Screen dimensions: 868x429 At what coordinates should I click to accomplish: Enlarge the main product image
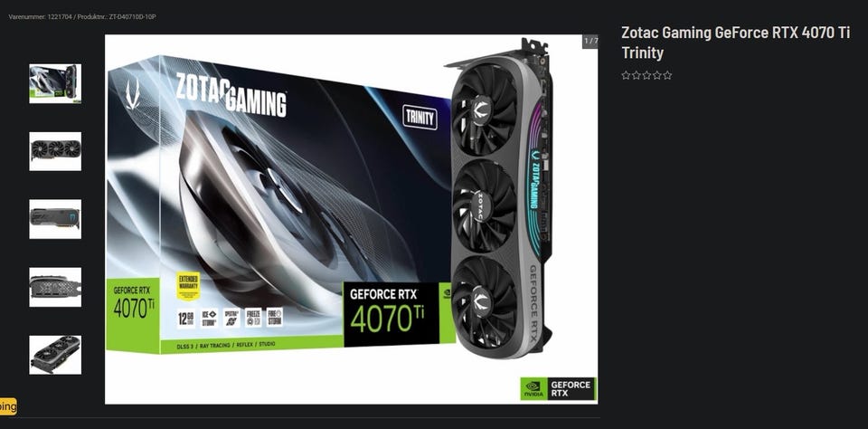pos(351,220)
